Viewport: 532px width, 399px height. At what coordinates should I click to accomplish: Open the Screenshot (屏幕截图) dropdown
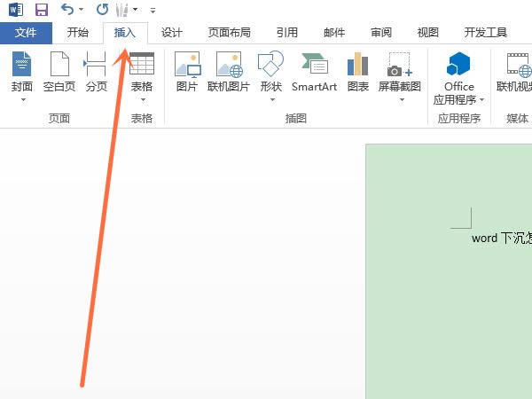click(x=400, y=93)
